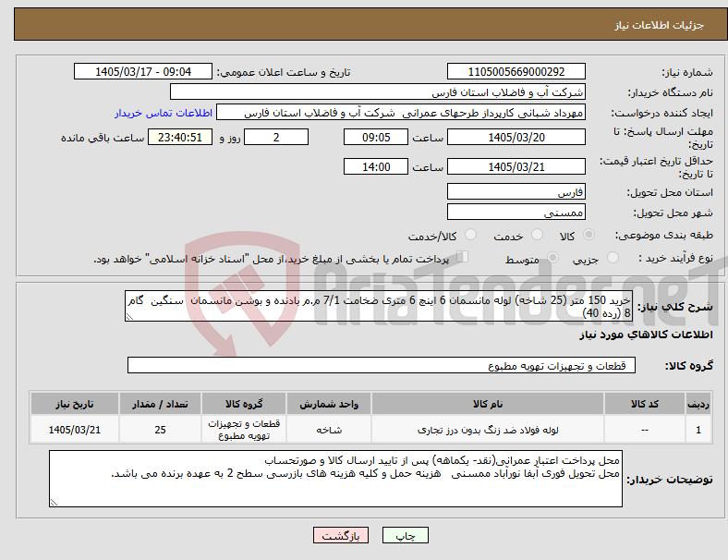This screenshot has width=728, height=560.
Task: Click the goods group field قطعات و تجهیزات تهویه مطبوع
Action: (x=382, y=365)
